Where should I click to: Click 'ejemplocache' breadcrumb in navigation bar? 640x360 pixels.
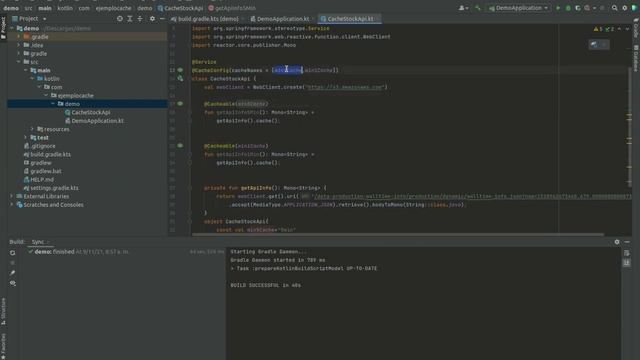click(113, 8)
